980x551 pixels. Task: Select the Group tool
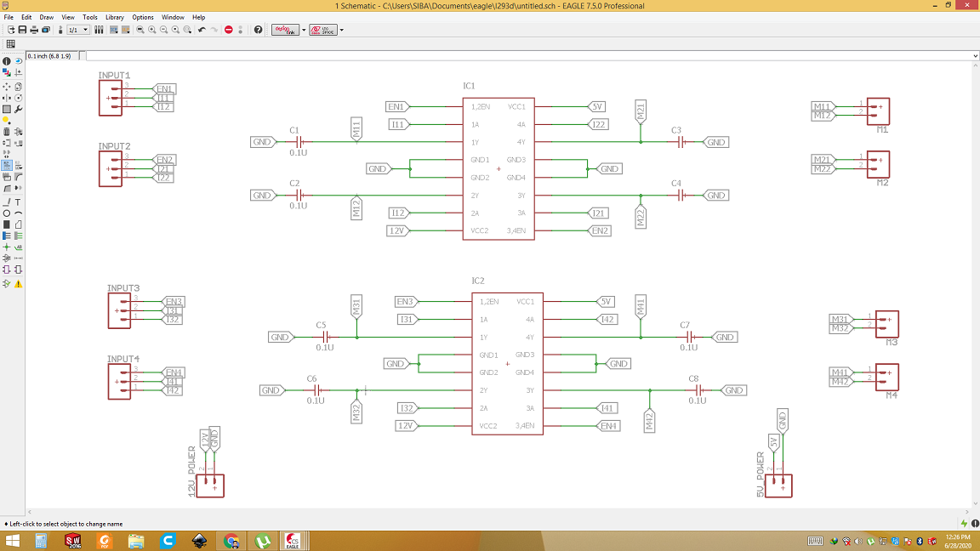(x=6, y=110)
